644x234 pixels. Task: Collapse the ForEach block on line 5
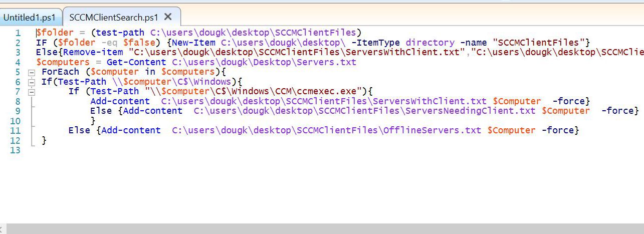[32, 72]
